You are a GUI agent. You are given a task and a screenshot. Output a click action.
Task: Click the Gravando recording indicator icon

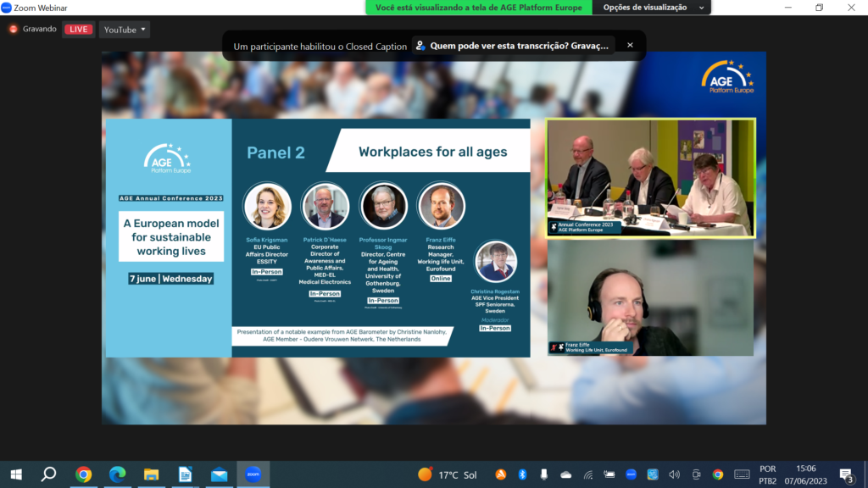pyautogui.click(x=14, y=29)
